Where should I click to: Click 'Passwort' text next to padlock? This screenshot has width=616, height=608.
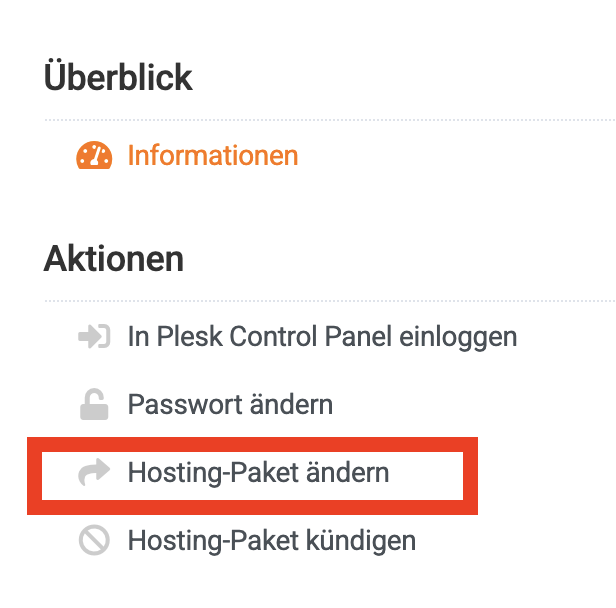pyautogui.click(x=182, y=405)
